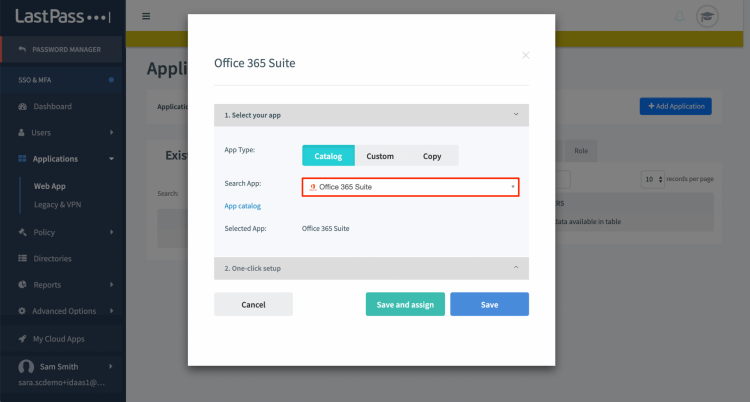Open the App catalog link
The height and width of the screenshot is (402, 750).
click(x=243, y=206)
